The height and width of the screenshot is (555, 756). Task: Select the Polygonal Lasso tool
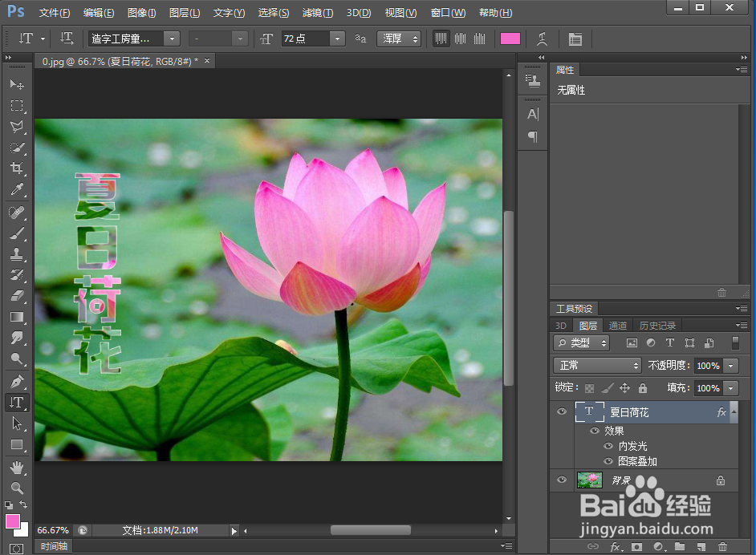(x=17, y=127)
